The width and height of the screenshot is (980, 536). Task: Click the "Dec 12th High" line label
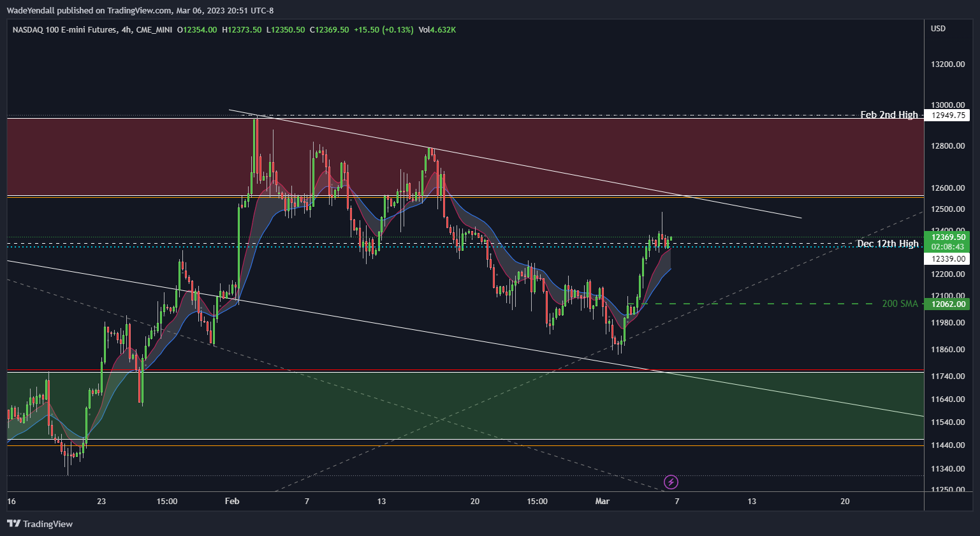click(888, 244)
